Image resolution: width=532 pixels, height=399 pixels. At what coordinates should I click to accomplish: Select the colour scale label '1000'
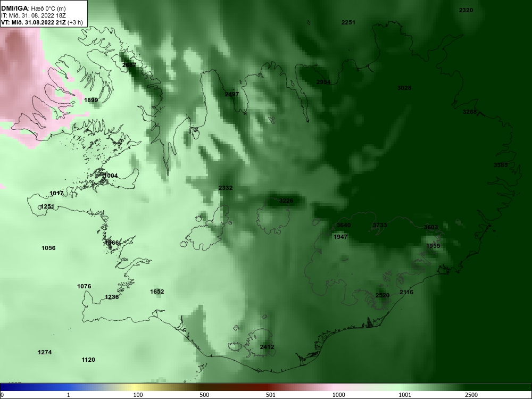pyautogui.click(x=338, y=395)
